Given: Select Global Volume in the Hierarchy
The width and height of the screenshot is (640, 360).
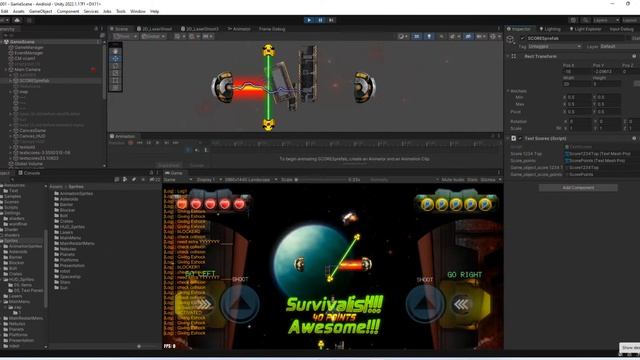Looking at the screenshot, I should 28,164.
